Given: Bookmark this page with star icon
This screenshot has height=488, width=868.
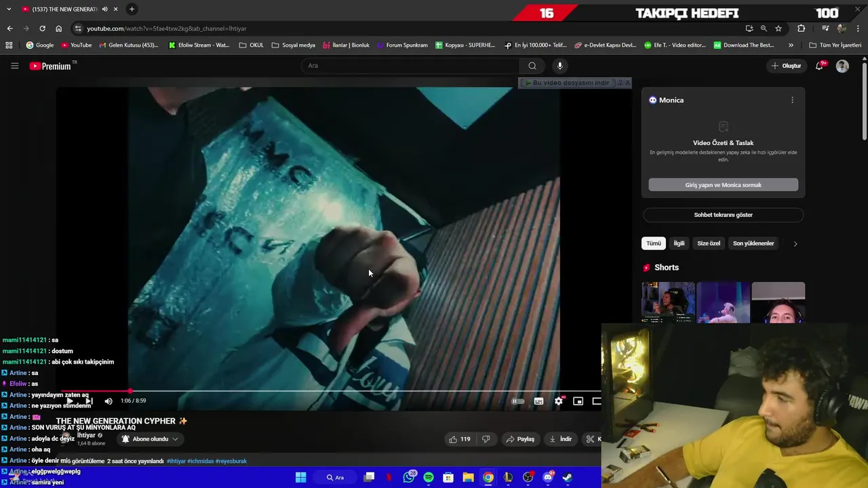Looking at the screenshot, I should pos(778,28).
